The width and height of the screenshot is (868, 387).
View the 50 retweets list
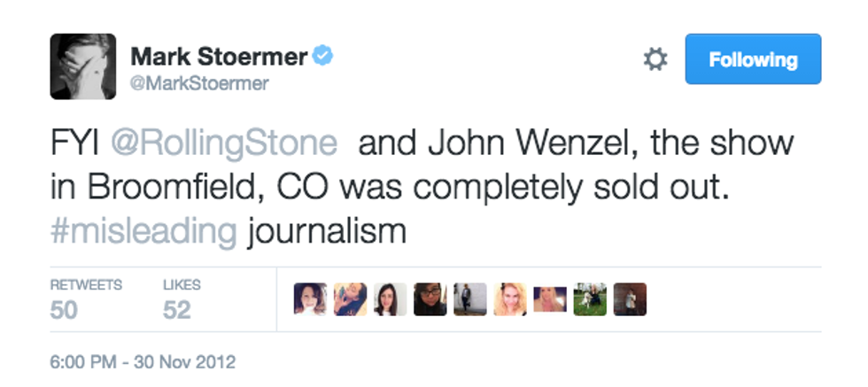(85, 300)
